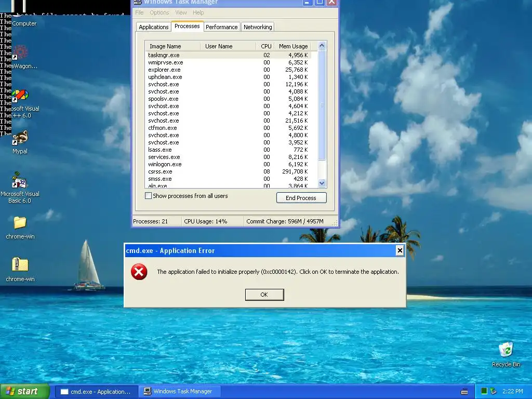This screenshot has width=532, height=399.
Task: Click the process list scroll down arrow
Action: point(322,183)
